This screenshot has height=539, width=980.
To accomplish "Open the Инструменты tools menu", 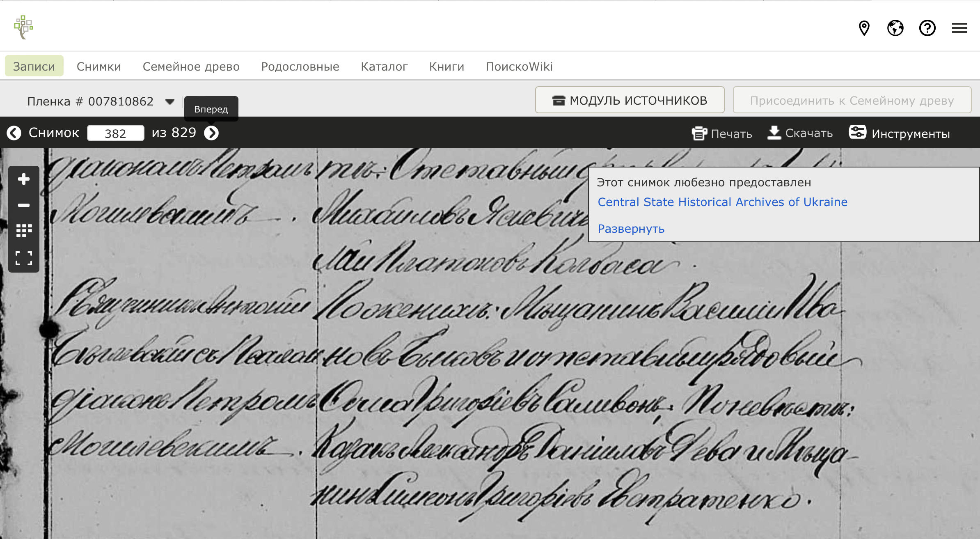I will click(899, 133).
